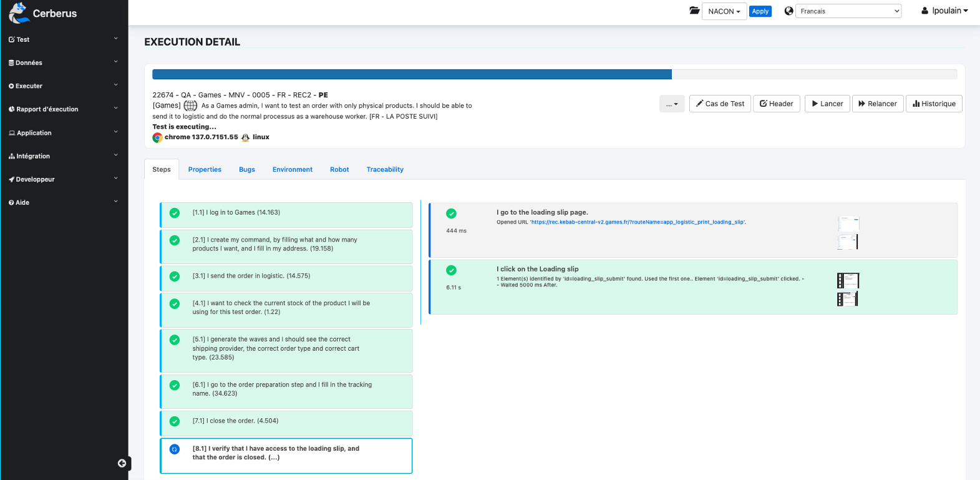This screenshot has width=980, height=480.
Task: Open the lpoulain user menu
Action: (x=944, y=11)
